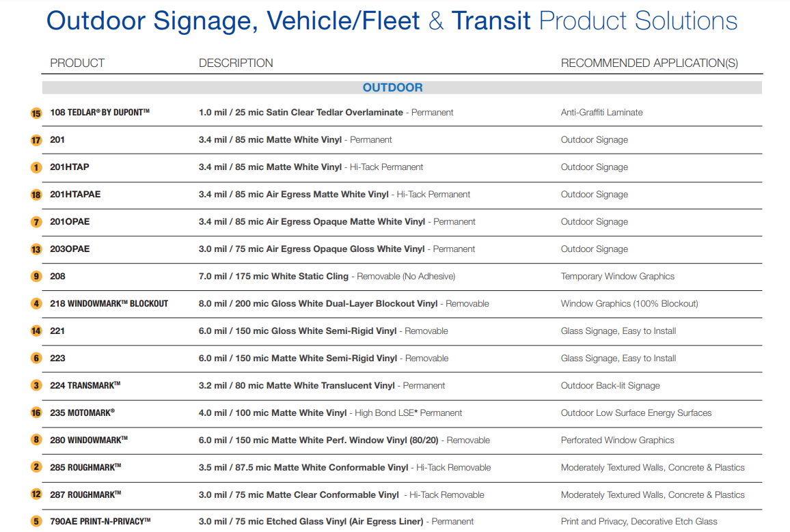Screen dimensions: 790x532
Task: Click the DESCRIPTION column header
Action: tap(236, 64)
